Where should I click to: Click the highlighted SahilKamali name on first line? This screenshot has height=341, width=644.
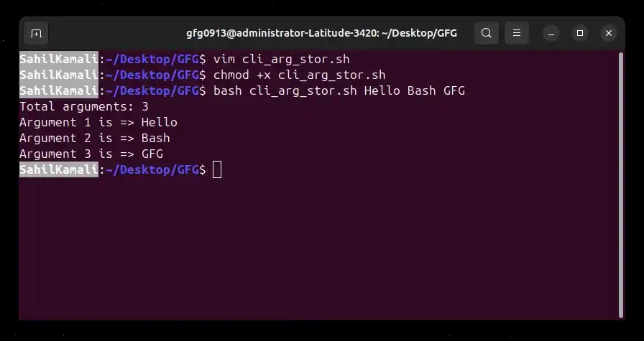click(x=59, y=59)
